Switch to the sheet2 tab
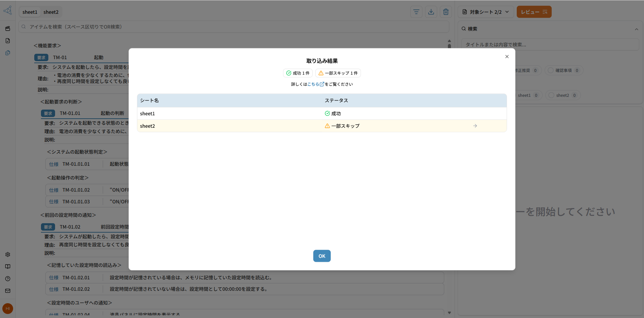644x318 pixels. [x=51, y=12]
